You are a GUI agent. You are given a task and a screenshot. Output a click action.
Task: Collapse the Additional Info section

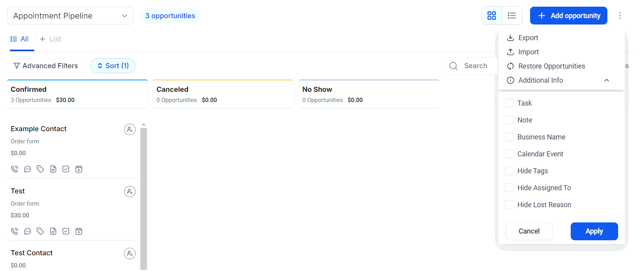607,80
